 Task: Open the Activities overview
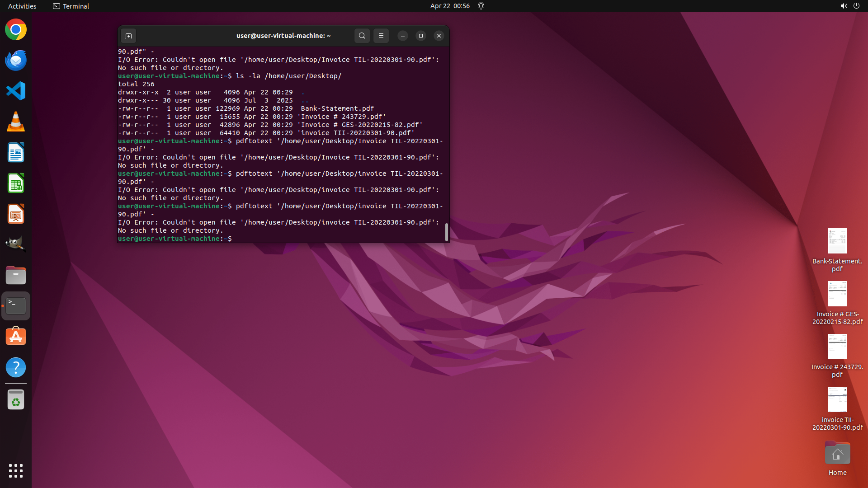pyautogui.click(x=22, y=6)
